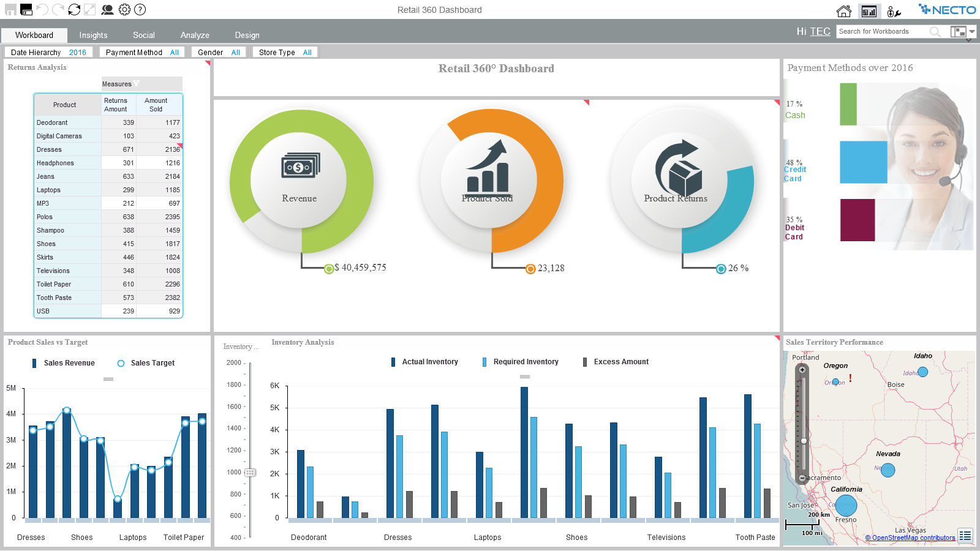Open the settings gear icon
The width and height of the screenshot is (980, 551).
pos(124,10)
